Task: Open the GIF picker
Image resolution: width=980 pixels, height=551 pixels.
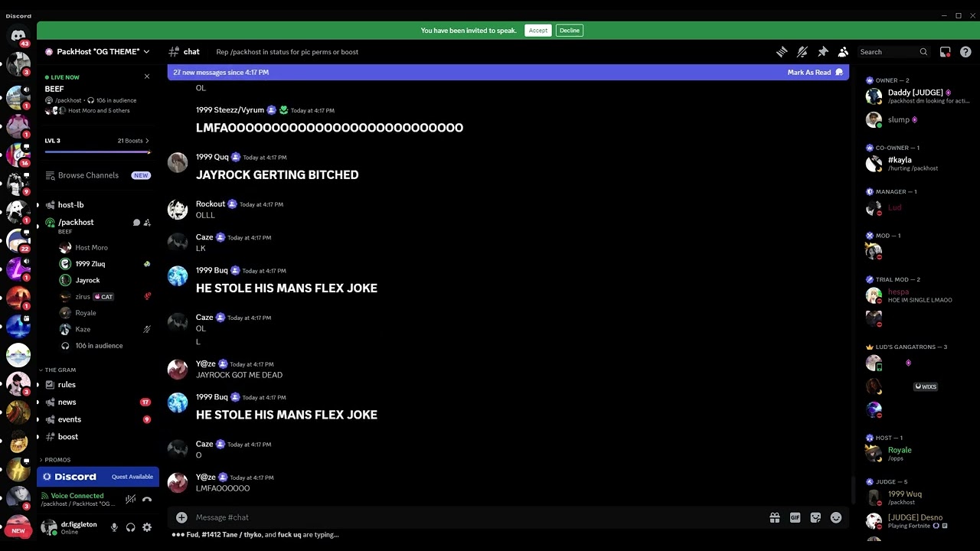Action: (795, 518)
